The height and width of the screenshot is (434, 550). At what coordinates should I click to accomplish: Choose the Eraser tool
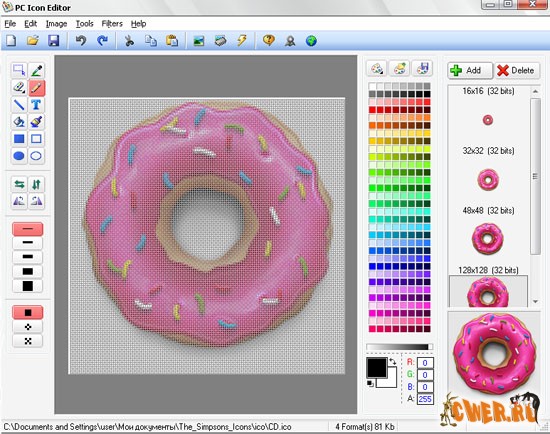tap(19, 88)
